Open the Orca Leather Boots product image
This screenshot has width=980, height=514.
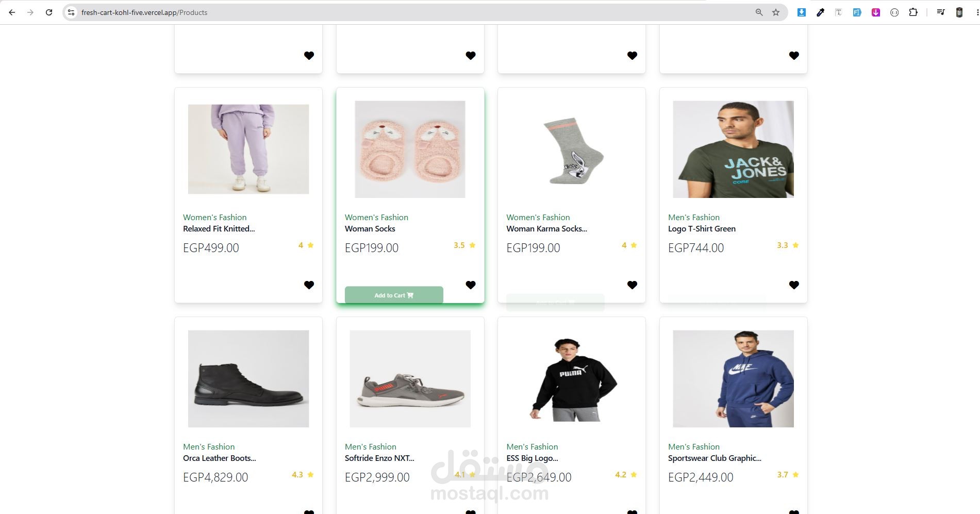[248, 379]
